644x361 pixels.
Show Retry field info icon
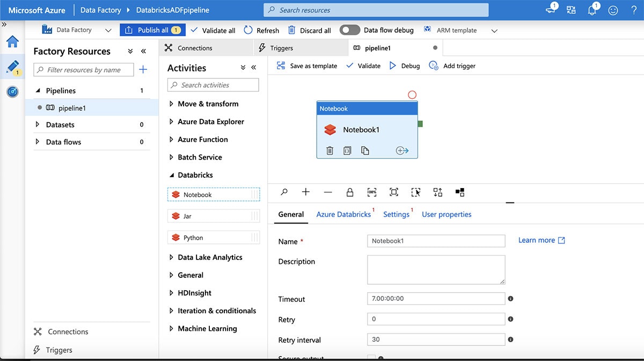pos(510,319)
